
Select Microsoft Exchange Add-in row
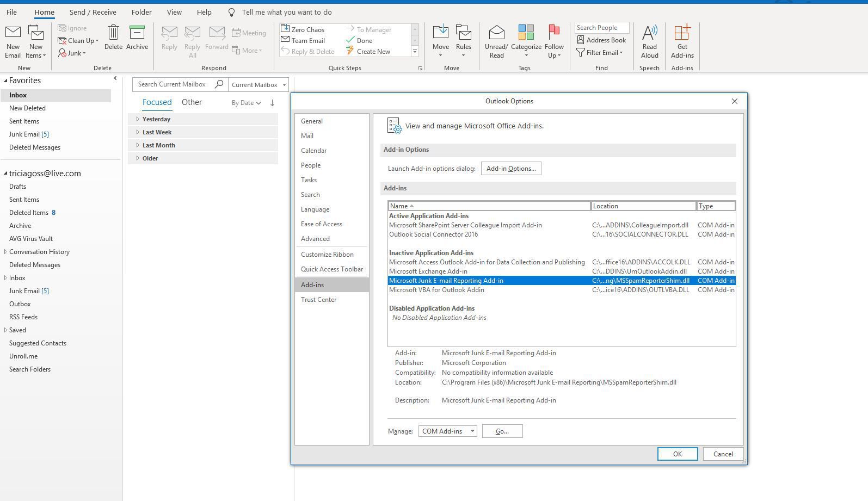(x=562, y=271)
